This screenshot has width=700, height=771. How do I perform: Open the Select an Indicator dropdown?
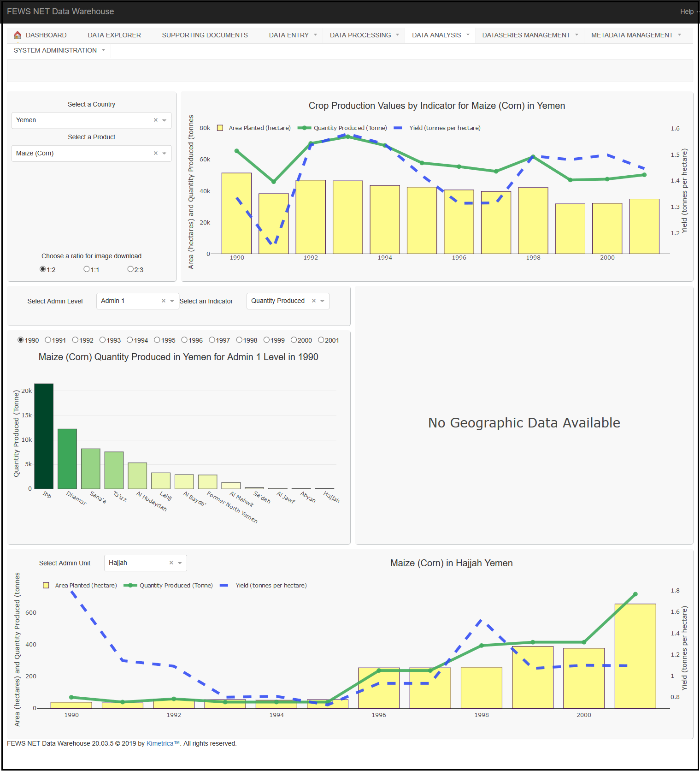tap(323, 301)
